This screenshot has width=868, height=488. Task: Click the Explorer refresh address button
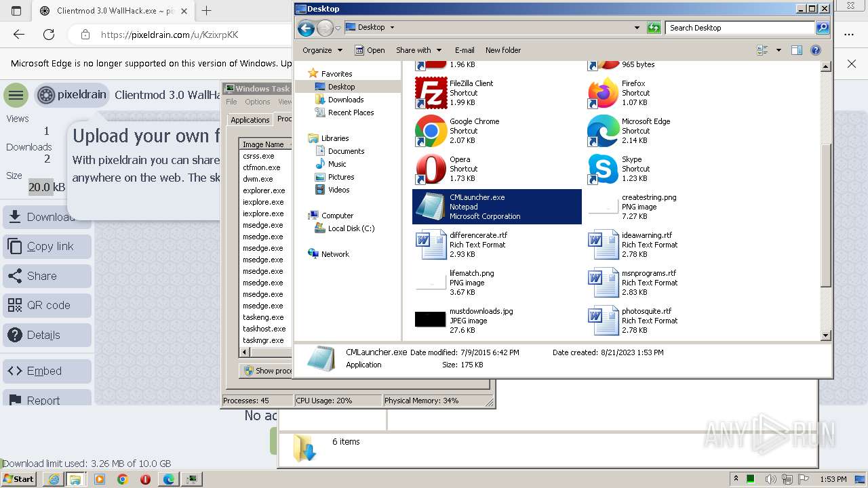click(654, 28)
